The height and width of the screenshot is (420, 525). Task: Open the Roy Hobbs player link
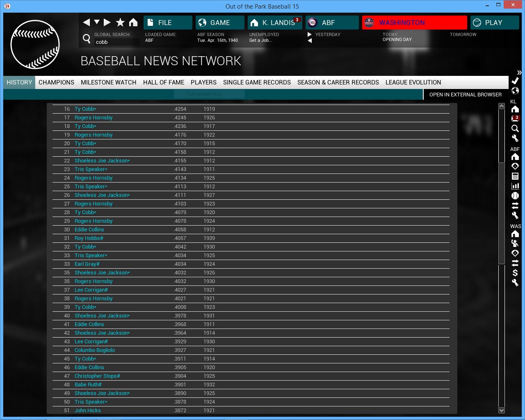(89, 238)
